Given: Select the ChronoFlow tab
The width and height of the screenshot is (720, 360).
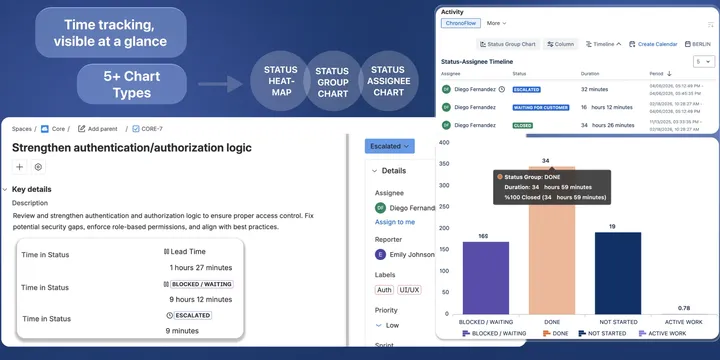Looking at the screenshot, I should (x=461, y=23).
